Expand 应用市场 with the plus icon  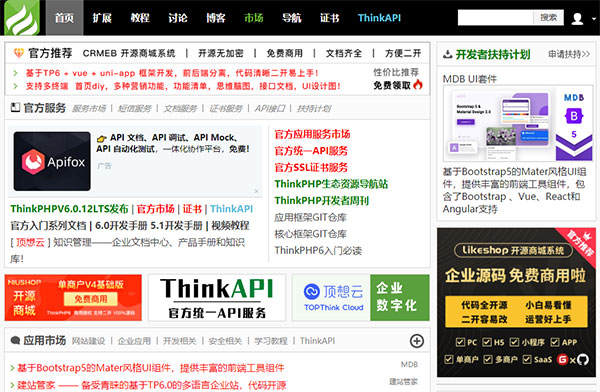point(417,341)
